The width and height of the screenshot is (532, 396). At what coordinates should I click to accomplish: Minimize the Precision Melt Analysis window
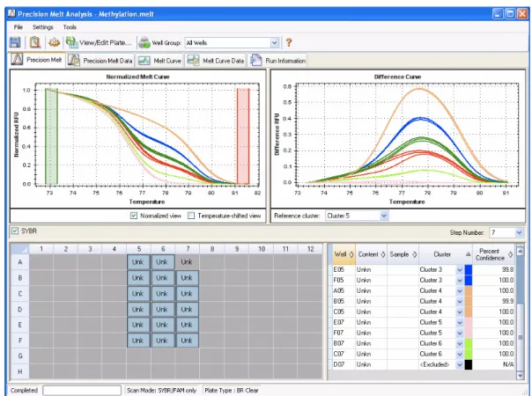click(x=498, y=14)
